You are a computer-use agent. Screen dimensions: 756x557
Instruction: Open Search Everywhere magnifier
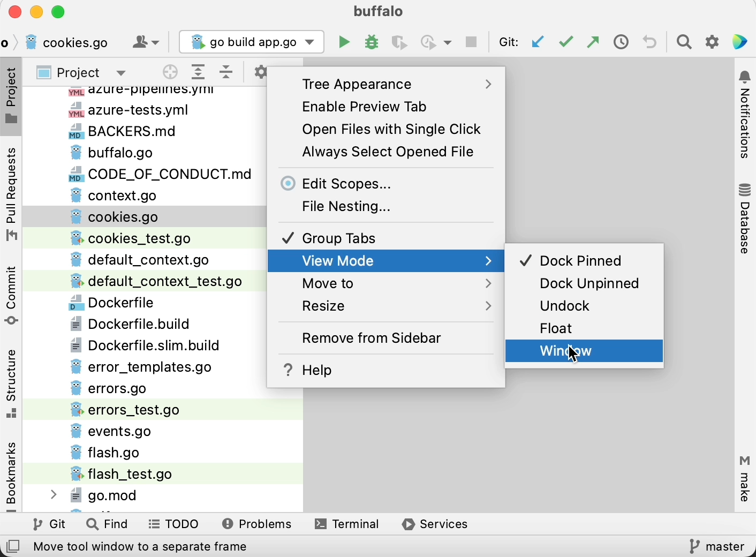coord(685,42)
